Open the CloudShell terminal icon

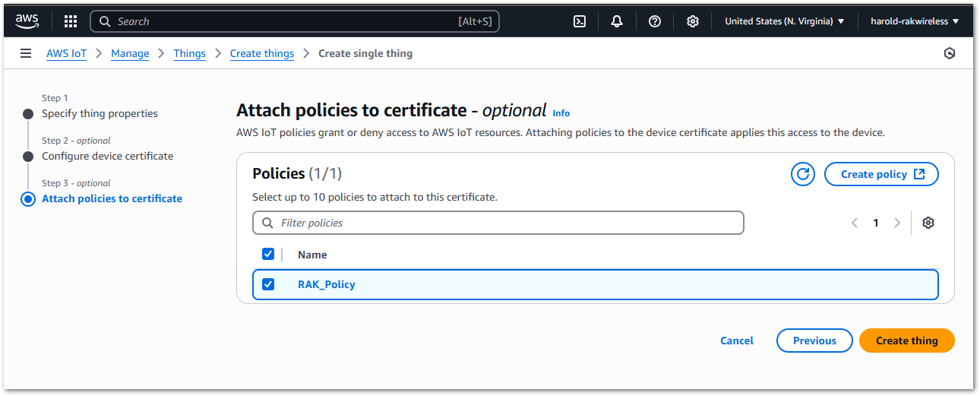pos(580,21)
